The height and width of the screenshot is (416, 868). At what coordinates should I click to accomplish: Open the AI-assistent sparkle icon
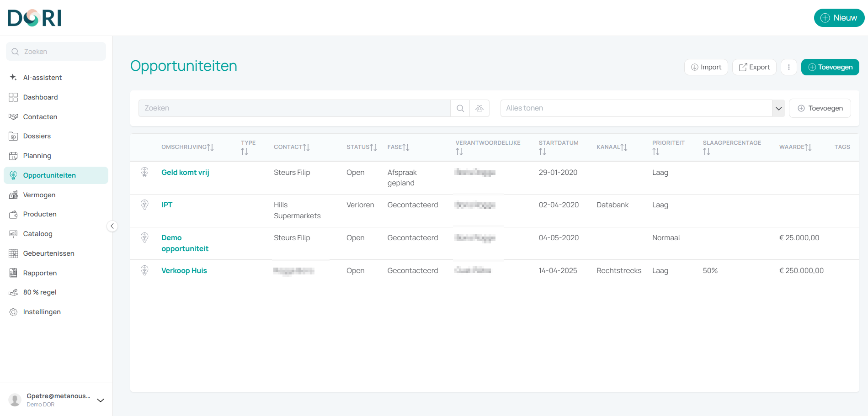[x=13, y=77]
